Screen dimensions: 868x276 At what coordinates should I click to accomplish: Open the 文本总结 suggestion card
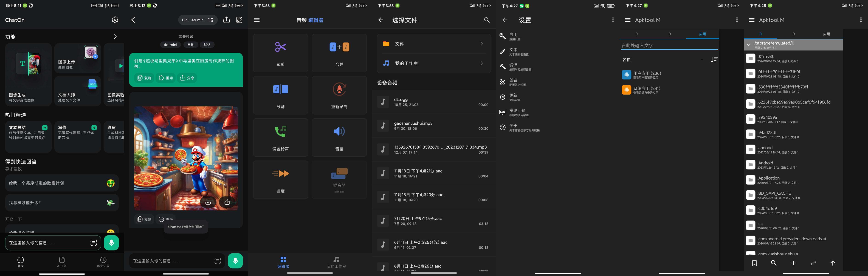(x=28, y=137)
